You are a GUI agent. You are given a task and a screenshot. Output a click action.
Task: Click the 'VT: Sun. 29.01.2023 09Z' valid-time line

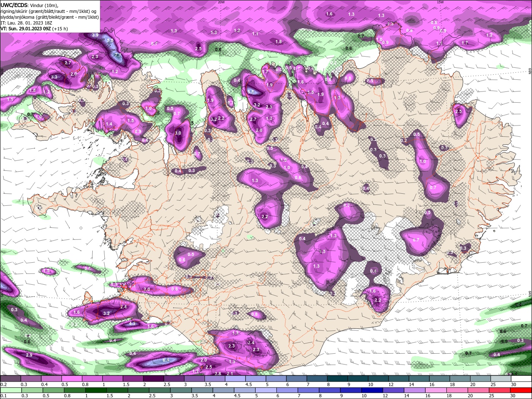(34, 29)
